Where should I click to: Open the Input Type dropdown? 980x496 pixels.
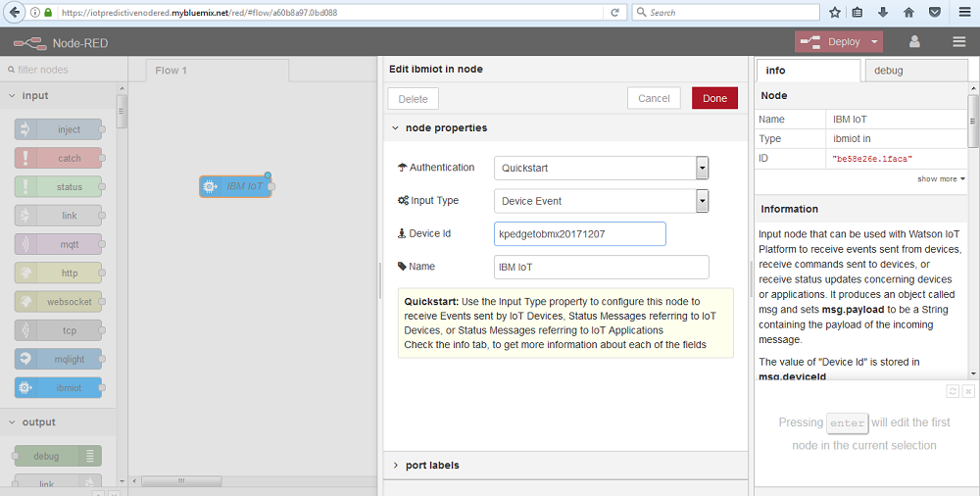click(703, 201)
